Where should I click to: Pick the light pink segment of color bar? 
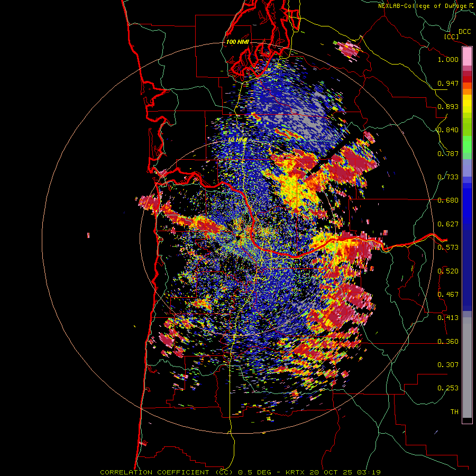click(467, 57)
